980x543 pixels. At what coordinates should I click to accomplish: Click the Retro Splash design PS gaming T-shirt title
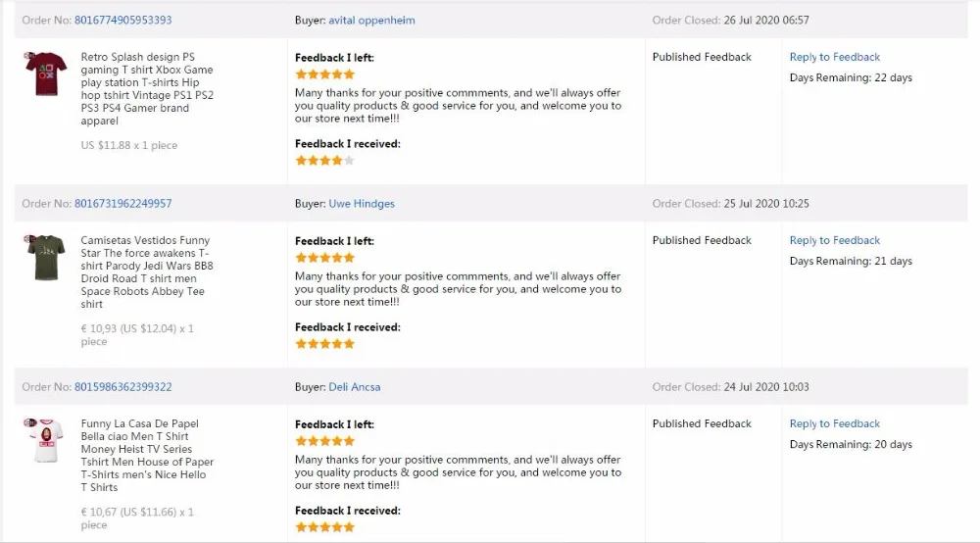(x=147, y=89)
